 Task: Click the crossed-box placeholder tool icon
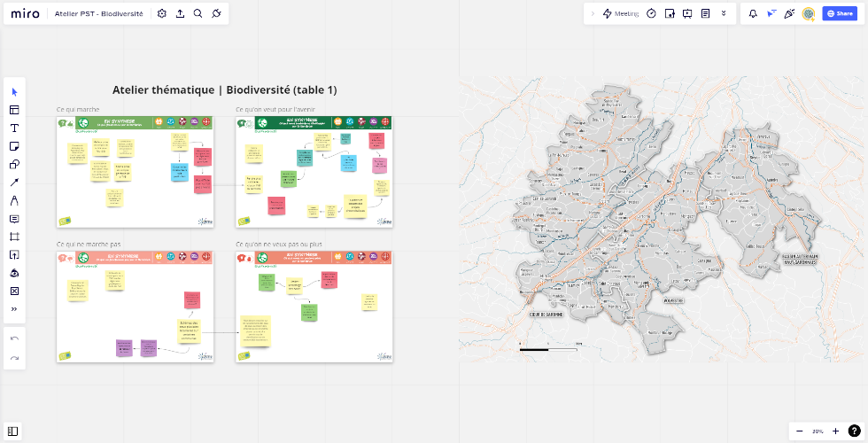click(14, 291)
